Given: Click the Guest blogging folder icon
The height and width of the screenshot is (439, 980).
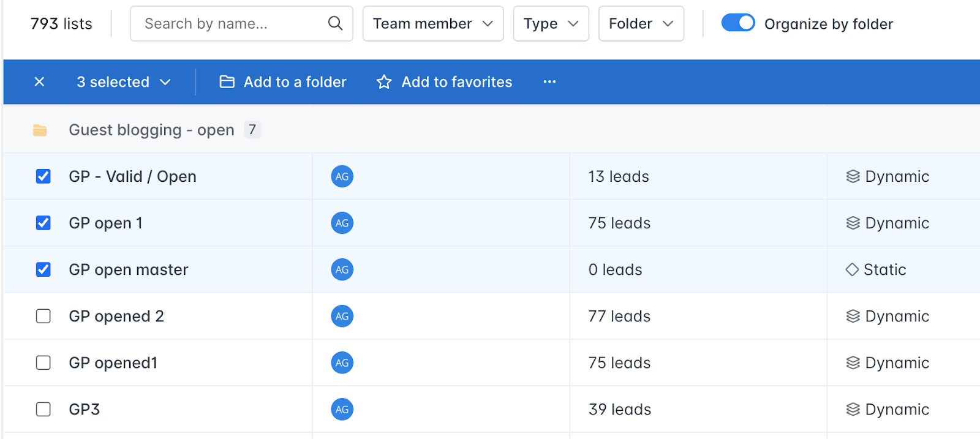Looking at the screenshot, I should [40, 130].
